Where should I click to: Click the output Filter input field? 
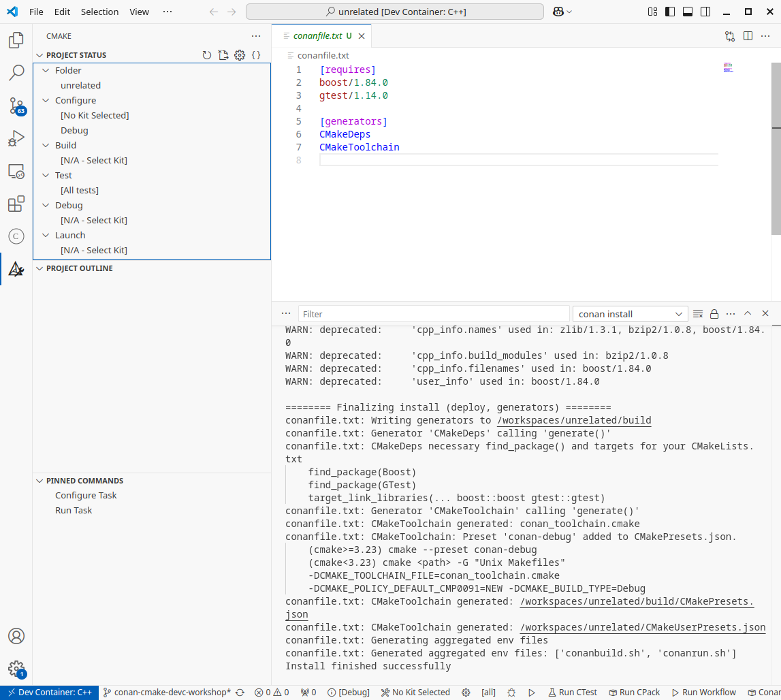click(x=434, y=314)
